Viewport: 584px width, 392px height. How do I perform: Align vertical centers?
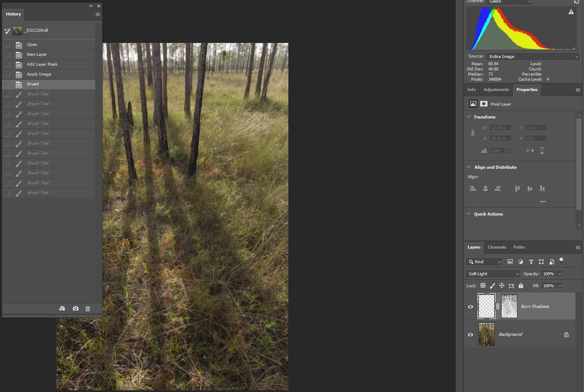point(530,189)
